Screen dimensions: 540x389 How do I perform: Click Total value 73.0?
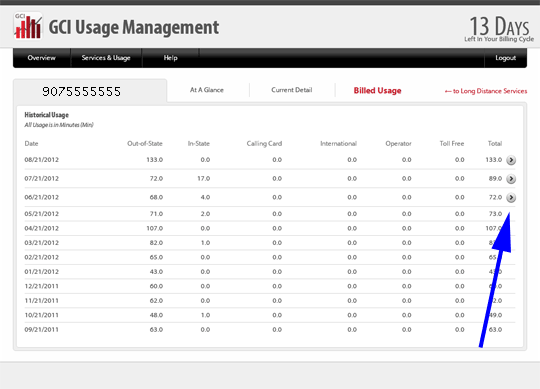[x=495, y=214]
